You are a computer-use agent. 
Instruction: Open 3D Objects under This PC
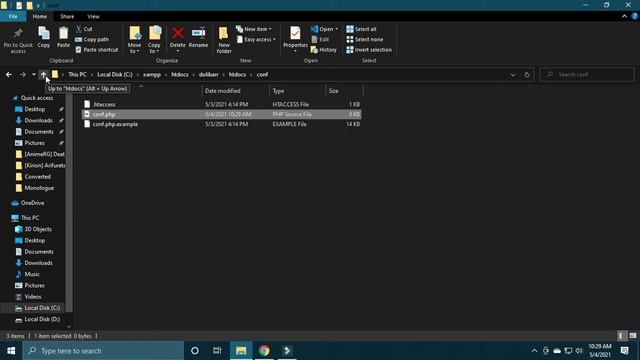pos(38,229)
